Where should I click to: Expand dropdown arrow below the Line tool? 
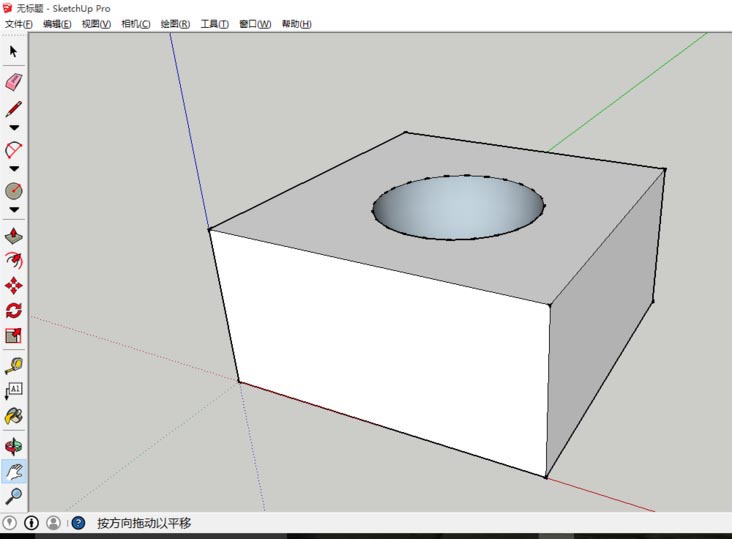pyautogui.click(x=14, y=128)
